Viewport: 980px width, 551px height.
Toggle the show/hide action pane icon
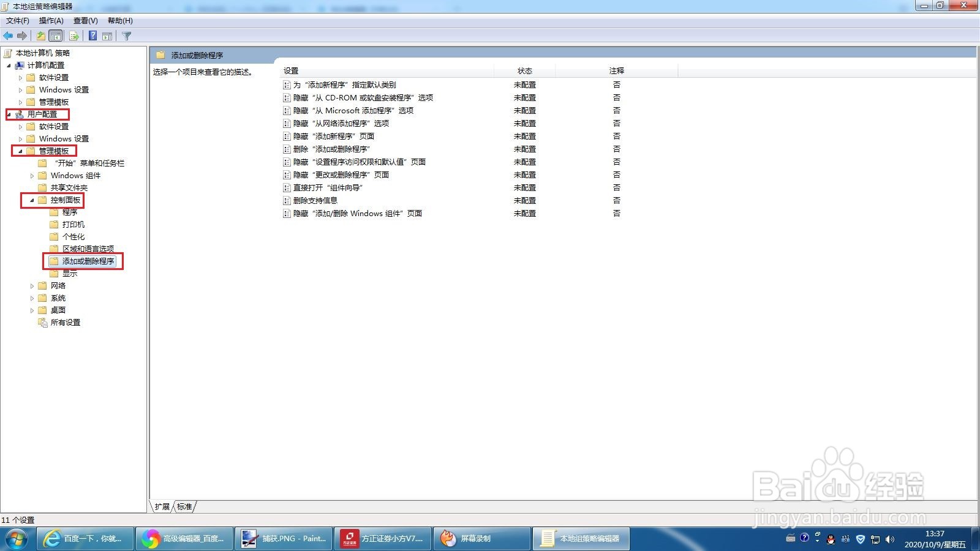tap(107, 36)
